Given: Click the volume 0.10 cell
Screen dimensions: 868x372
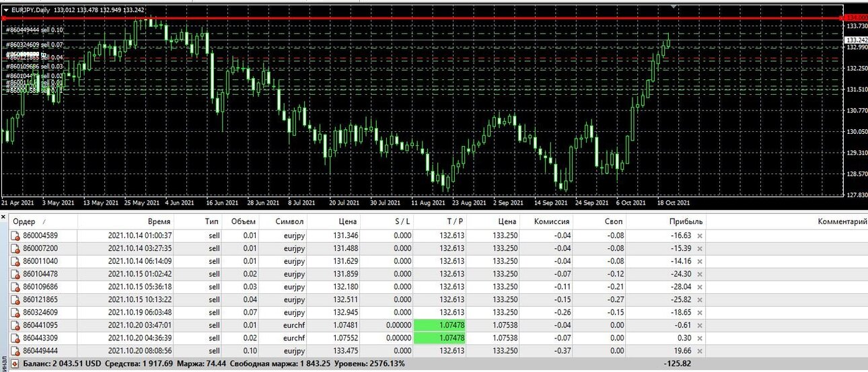Looking at the screenshot, I should pyautogui.click(x=248, y=351).
